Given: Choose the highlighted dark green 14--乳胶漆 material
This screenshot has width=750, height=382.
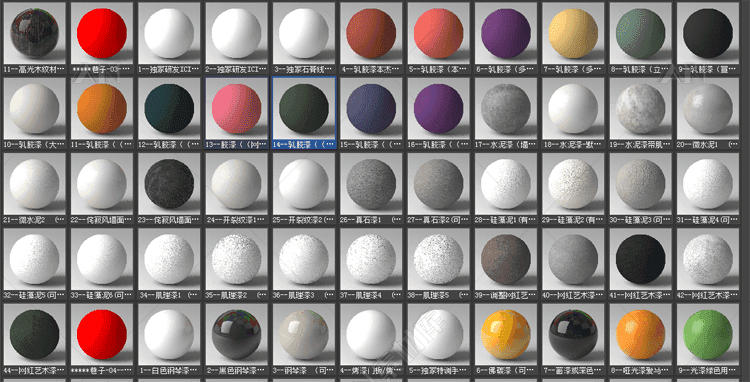Looking at the screenshot, I should pyautogui.click(x=304, y=109).
